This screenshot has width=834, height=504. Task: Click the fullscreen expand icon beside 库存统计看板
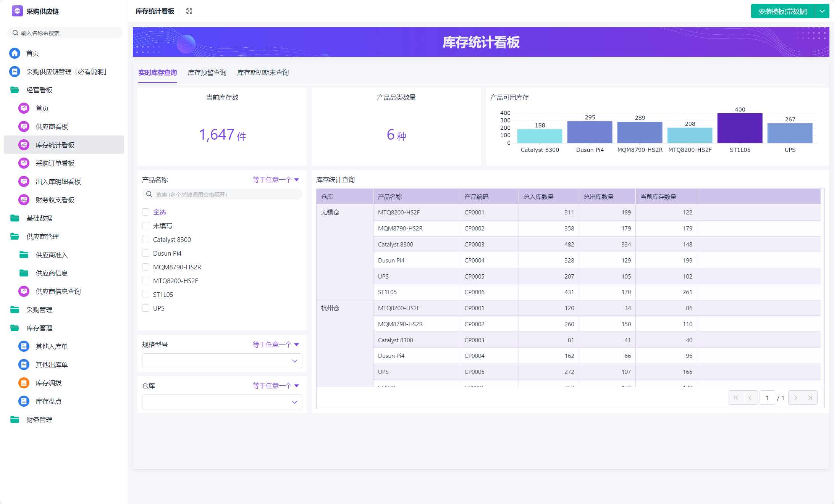189,11
